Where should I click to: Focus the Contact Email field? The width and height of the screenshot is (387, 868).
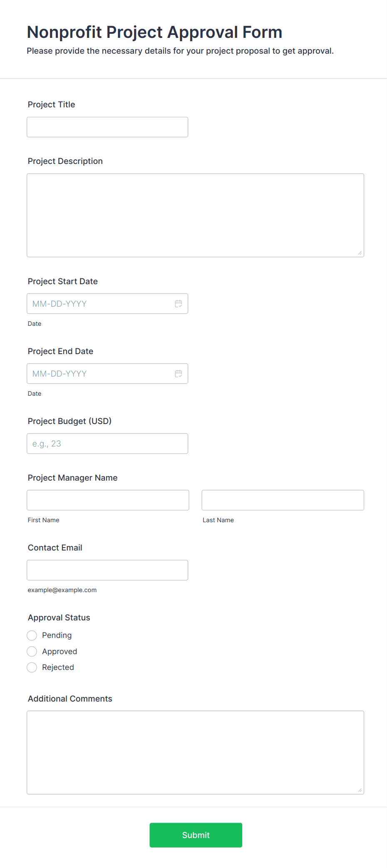click(x=107, y=570)
